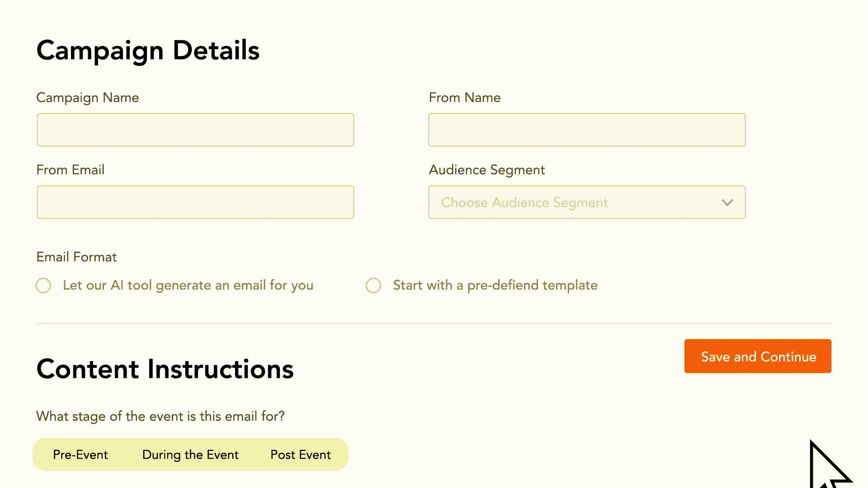Click the Audience Segment label

pos(486,170)
